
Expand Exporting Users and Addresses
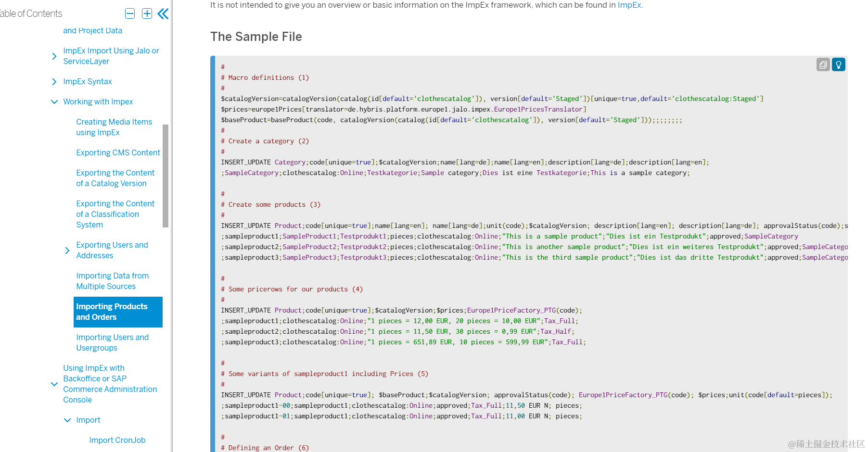click(x=67, y=251)
